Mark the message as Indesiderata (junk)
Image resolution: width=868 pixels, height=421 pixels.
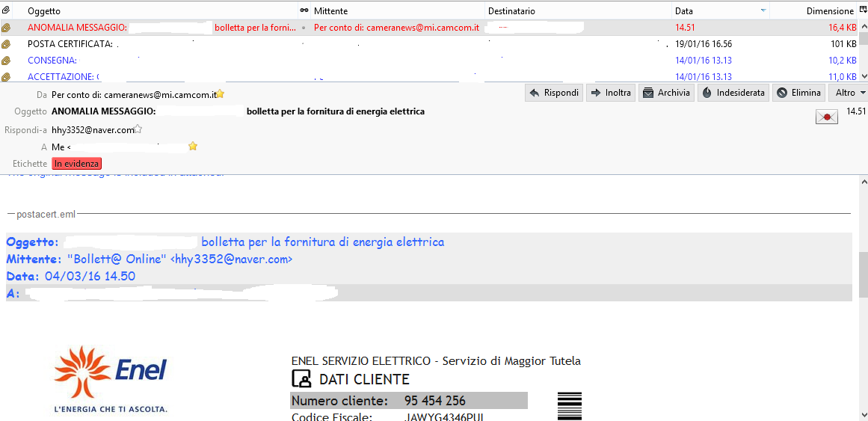(x=733, y=93)
